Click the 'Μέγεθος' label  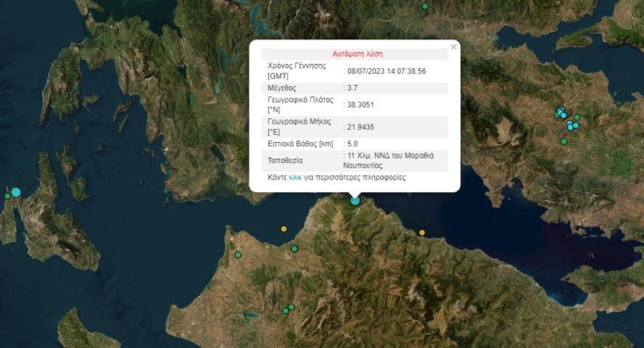click(282, 88)
